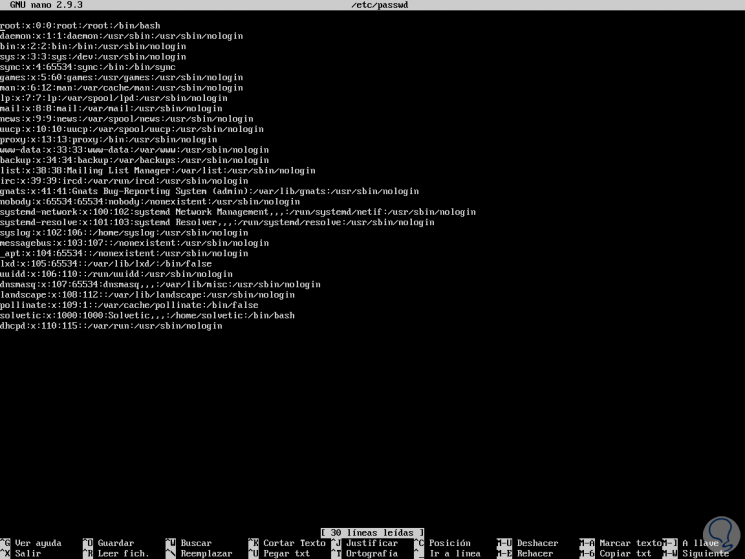Click the 'Ver ayuda' shortcut label
The width and height of the screenshot is (745, 559).
[x=38, y=543]
